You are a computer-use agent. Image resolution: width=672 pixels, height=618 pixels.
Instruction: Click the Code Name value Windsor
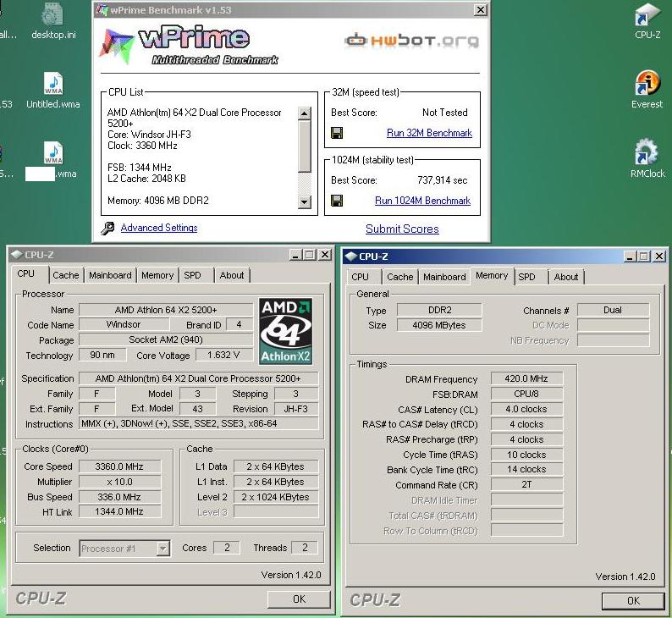pos(124,324)
